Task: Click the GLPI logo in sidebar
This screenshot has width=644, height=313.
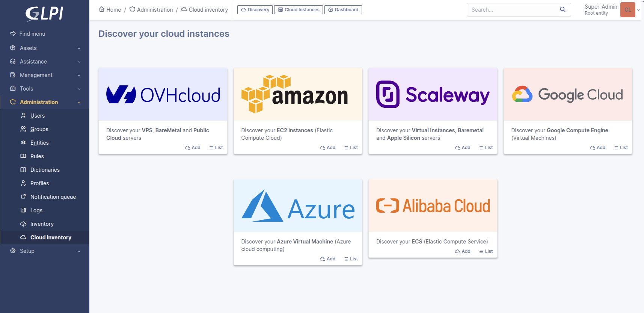Action: coord(44,14)
